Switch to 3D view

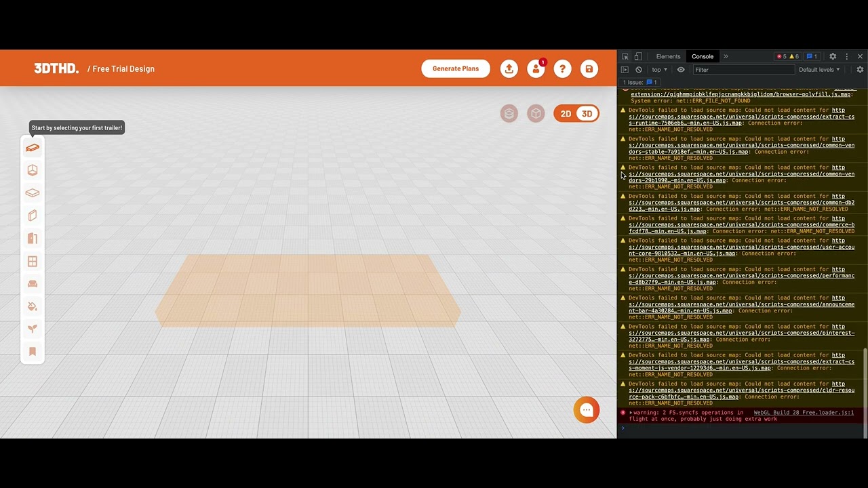587,114
